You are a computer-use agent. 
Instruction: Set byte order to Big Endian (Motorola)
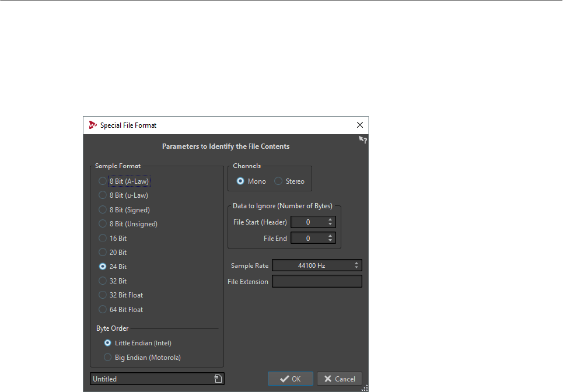click(x=142, y=357)
